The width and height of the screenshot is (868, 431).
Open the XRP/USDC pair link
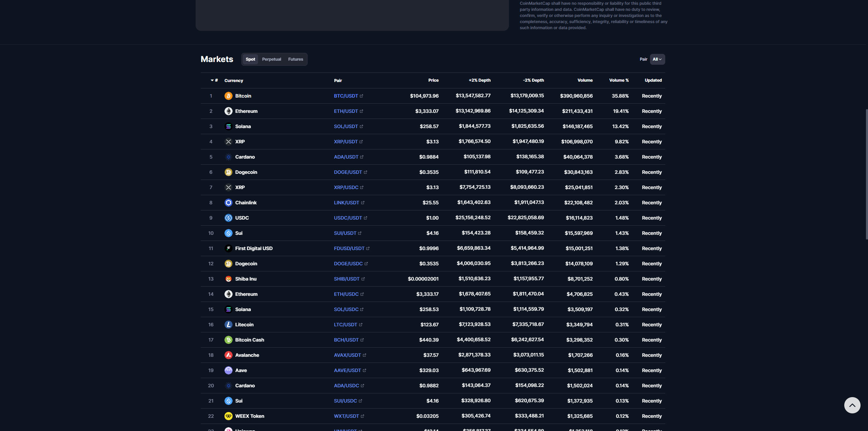point(346,187)
